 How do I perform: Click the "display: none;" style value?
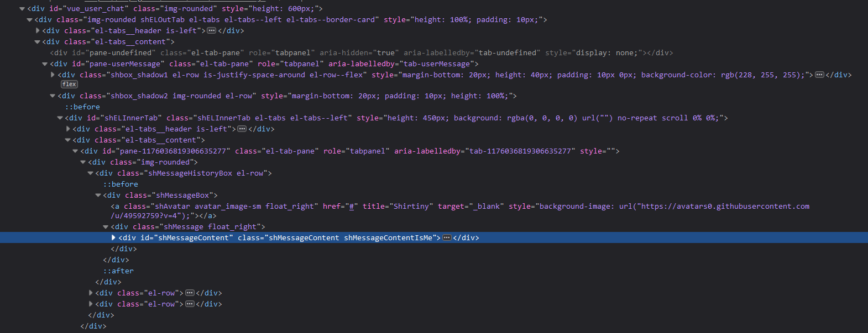click(x=607, y=53)
